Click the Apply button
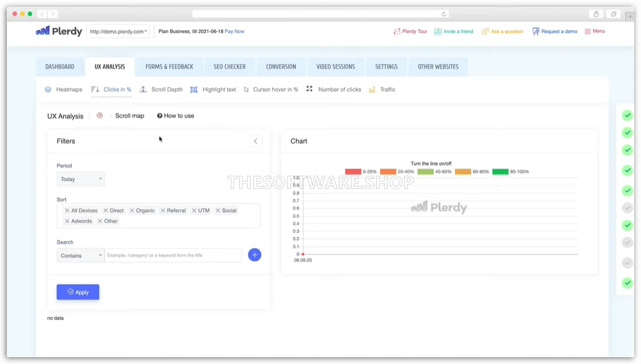641x364 pixels. click(x=78, y=292)
